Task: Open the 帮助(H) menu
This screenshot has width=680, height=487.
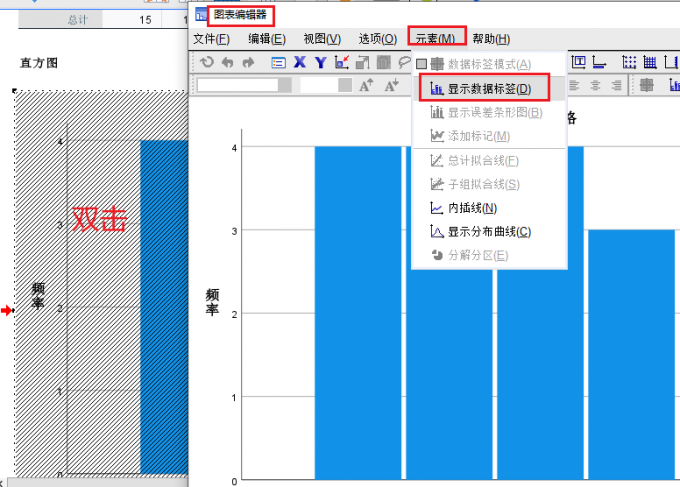Action: pos(491,39)
